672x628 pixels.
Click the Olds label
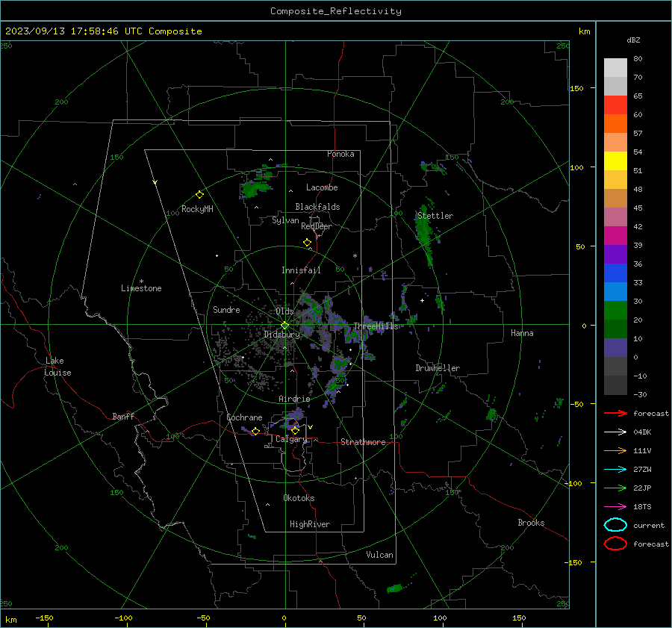click(x=285, y=311)
